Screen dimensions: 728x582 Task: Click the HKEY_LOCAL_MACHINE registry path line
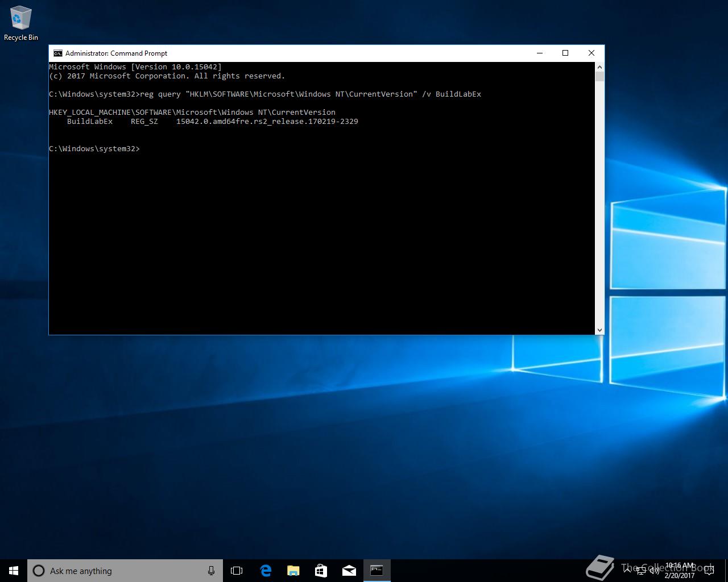tap(192, 112)
